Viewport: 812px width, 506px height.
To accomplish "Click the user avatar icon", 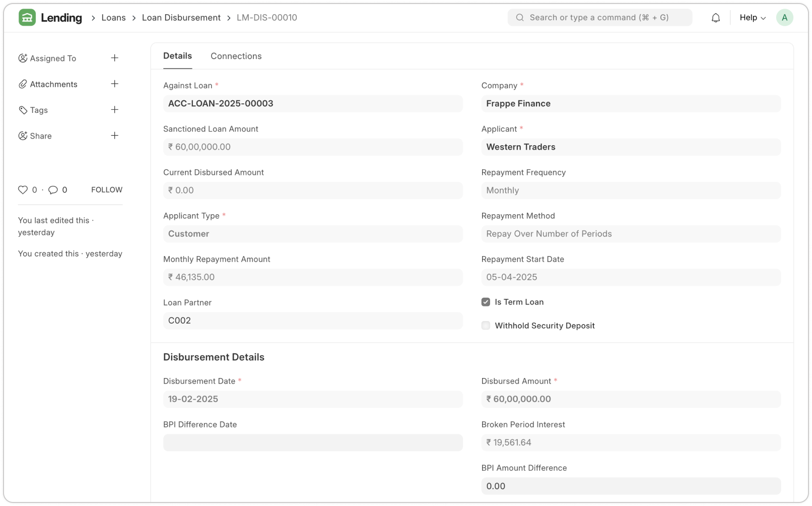I will [784, 18].
